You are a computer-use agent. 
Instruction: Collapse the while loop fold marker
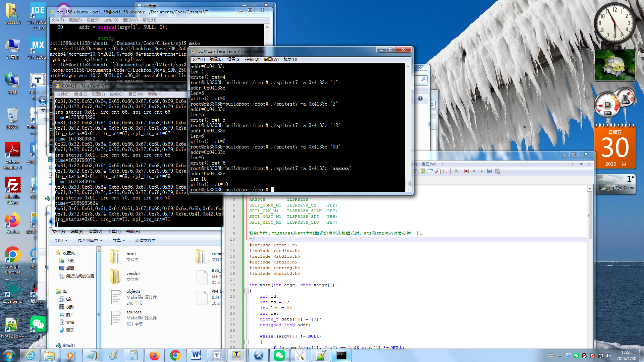(x=247, y=342)
